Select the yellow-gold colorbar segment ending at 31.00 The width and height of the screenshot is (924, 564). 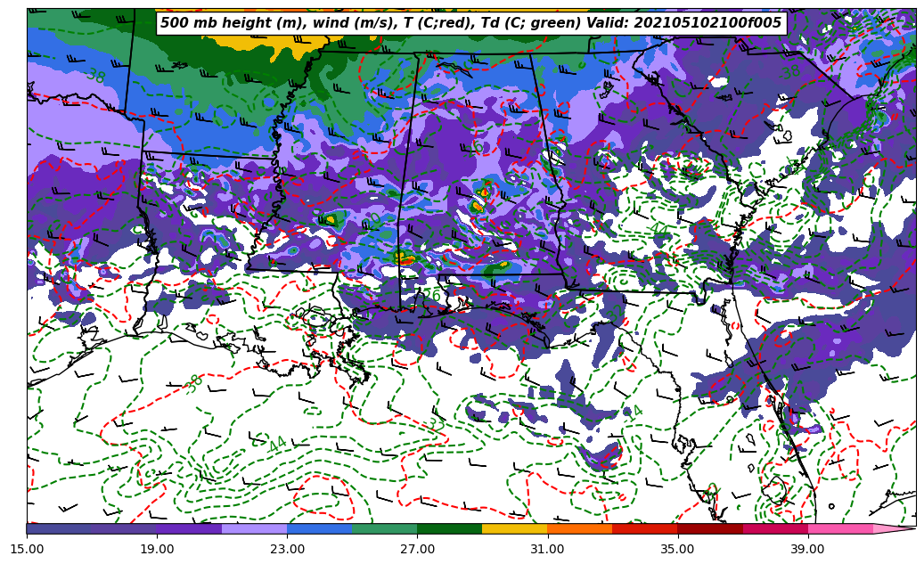pos(515,528)
